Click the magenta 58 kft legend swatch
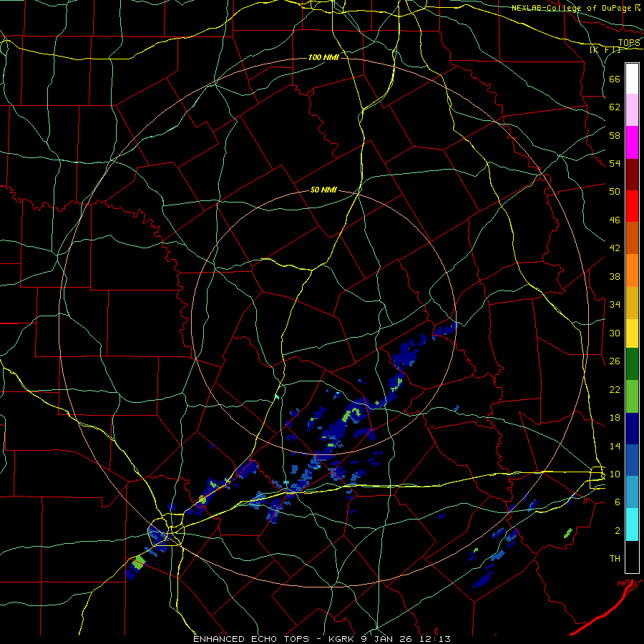This screenshot has width=644, height=644. pyautogui.click(x=632, y=142)
